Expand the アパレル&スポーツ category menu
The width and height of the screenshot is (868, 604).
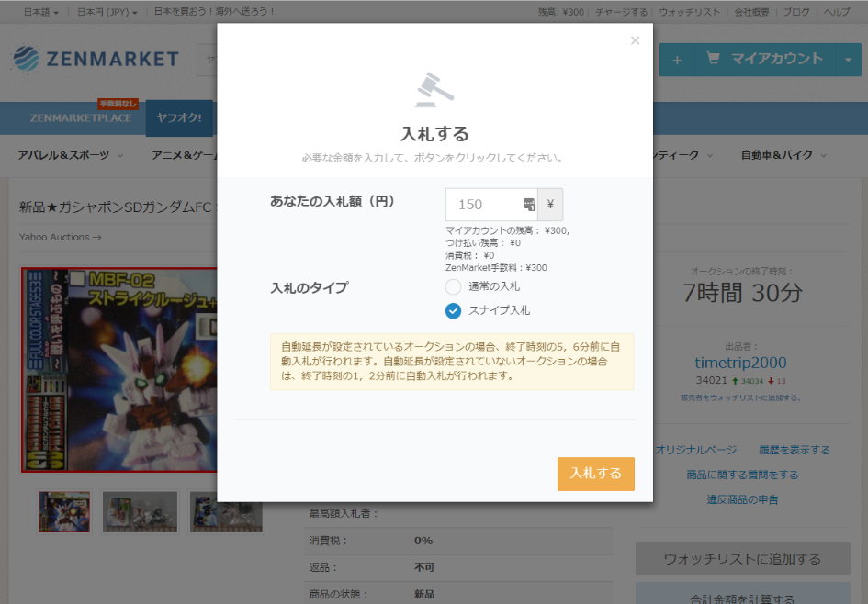[x=71, y=155]
